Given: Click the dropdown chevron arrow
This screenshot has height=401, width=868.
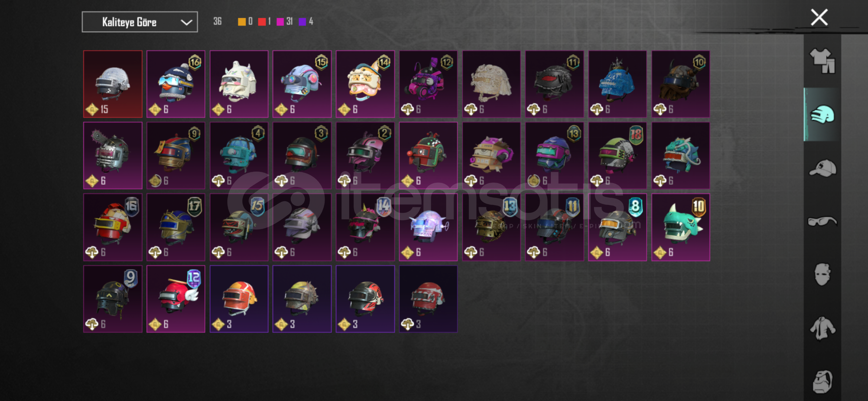Looking at the screenshot, I should (x=186, y=22).
